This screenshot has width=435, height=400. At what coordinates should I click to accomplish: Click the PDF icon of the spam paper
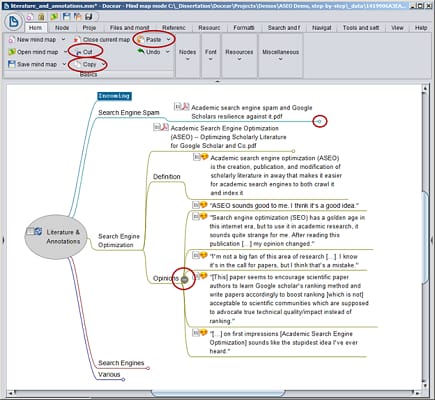coord(186,107)
